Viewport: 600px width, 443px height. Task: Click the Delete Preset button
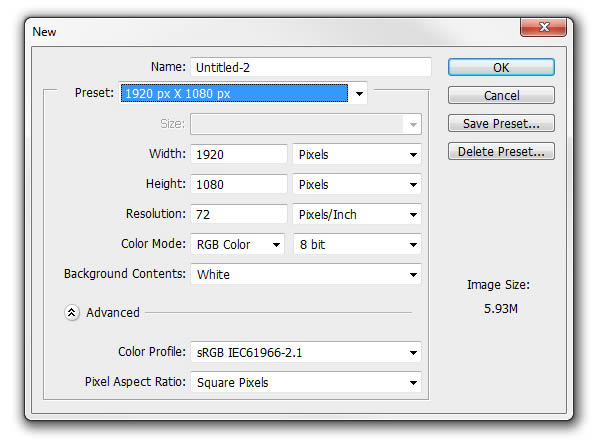pyautogui.click(x=501, y=151)
